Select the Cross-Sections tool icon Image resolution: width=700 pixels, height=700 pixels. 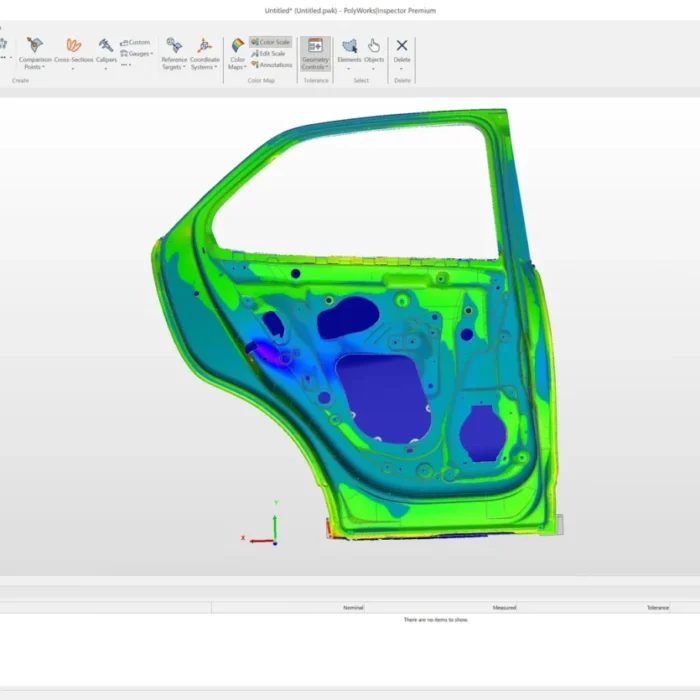74,46
